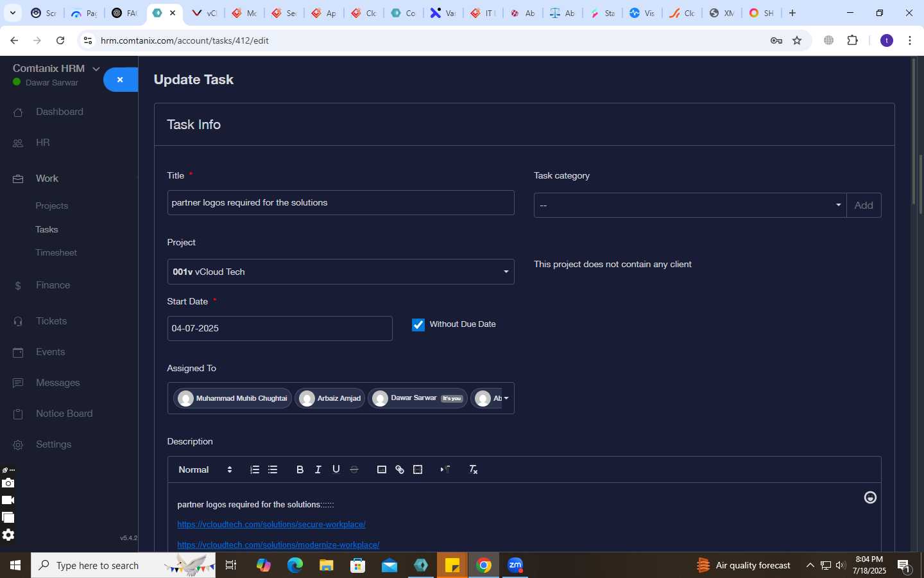This screenshot has width=924, height=578.
Task: Expand the Work sidebar section
Action: click(x=47, y=179)
